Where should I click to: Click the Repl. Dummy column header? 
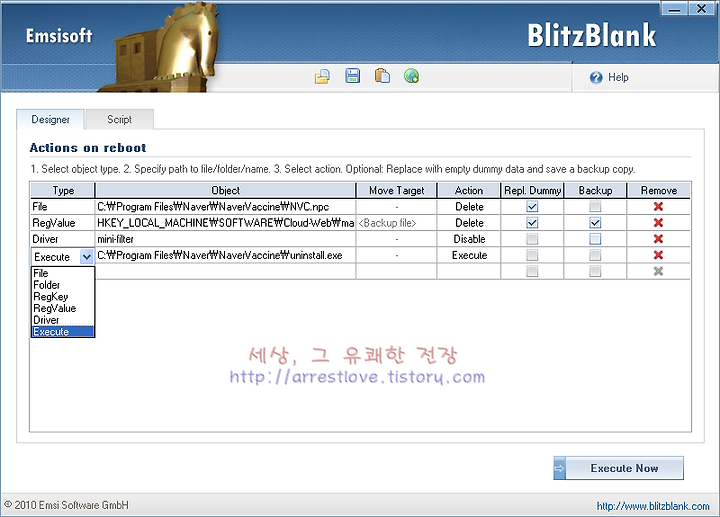pos(532,190)
